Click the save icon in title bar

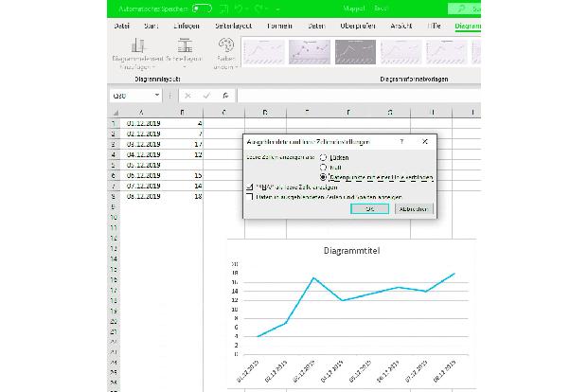pyautogui.click(x=223, y=9)
